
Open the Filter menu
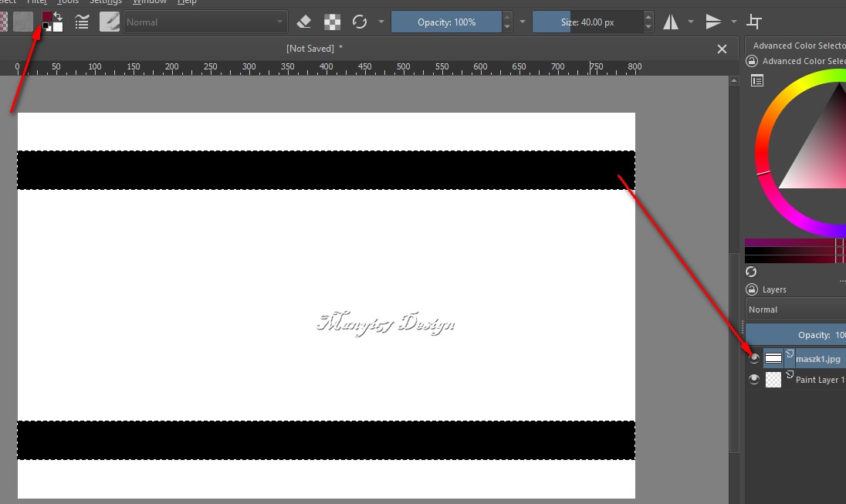37,2
